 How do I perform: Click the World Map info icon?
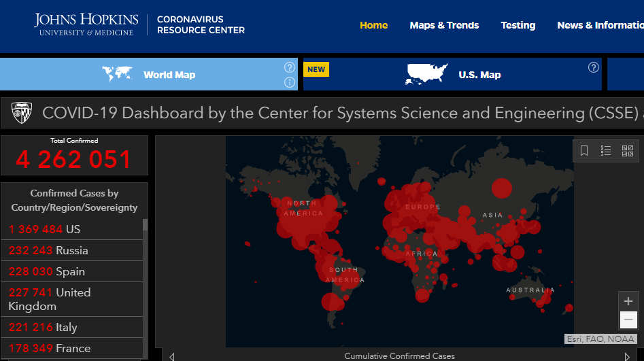tap(290, 82)
